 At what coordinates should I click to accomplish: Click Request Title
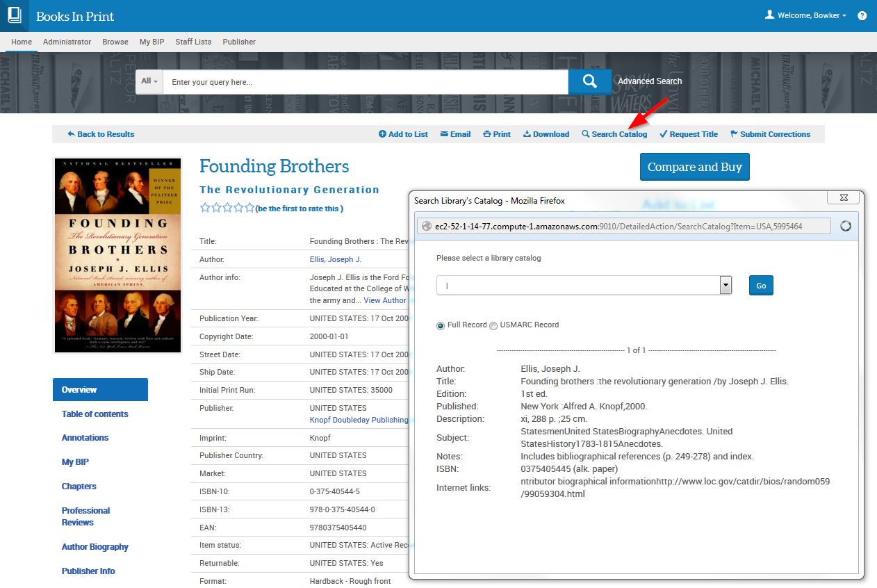click(x=689, y=134)
